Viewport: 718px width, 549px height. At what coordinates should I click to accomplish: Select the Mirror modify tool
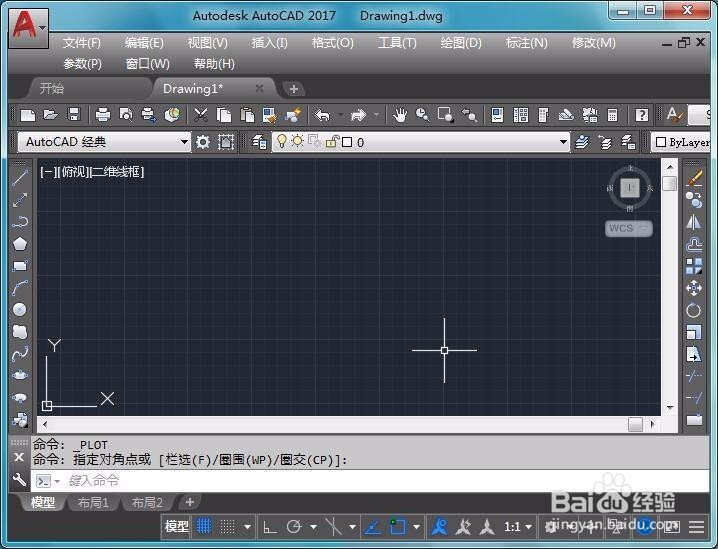(x=694, y=222)
